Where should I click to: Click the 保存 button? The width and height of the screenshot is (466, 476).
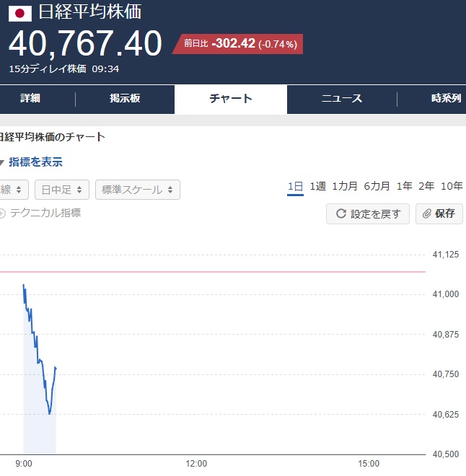[439, 213]
